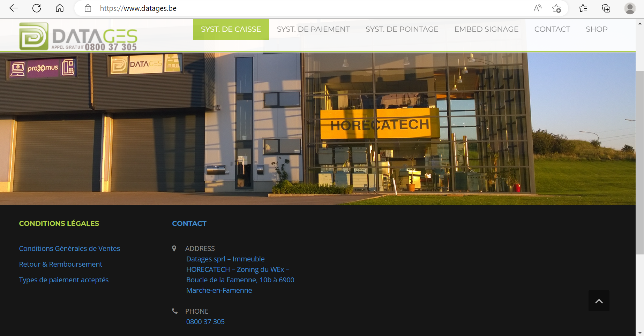
Task: Open the browser profile menu
Action: click(x=630, y=8)
